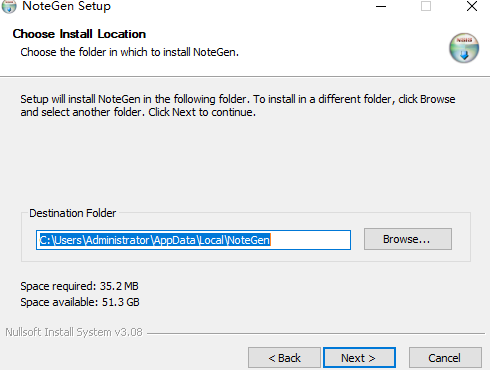Click the NSIS installer globe logo

point(464,48)
